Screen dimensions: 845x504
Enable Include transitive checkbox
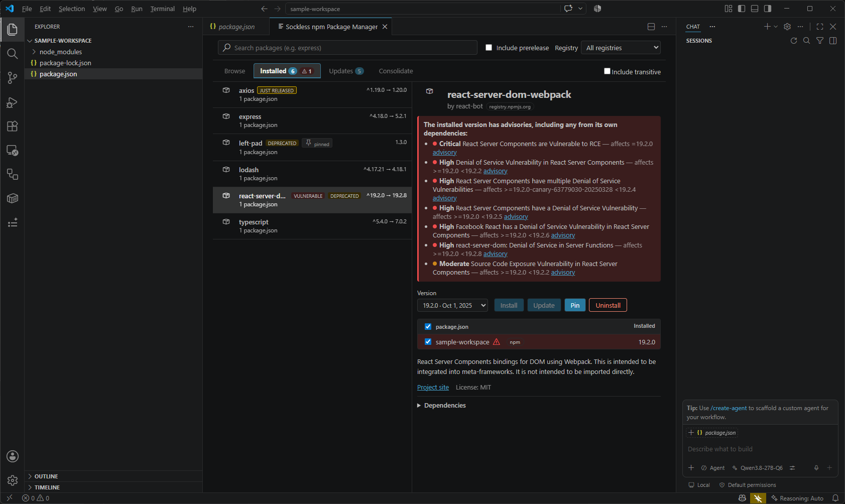tap(607, 71)
